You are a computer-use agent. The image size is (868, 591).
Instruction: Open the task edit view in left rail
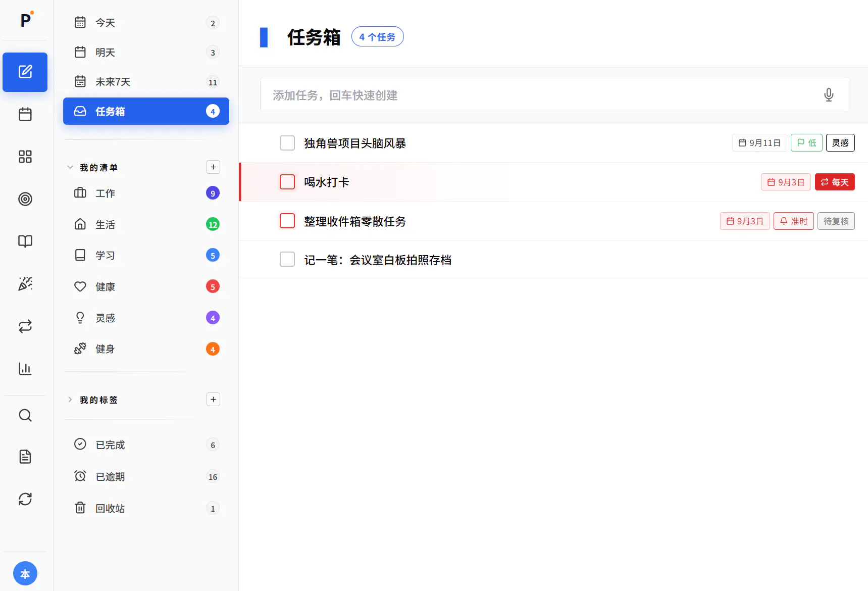pyautogui.click(x=25, y=72)
